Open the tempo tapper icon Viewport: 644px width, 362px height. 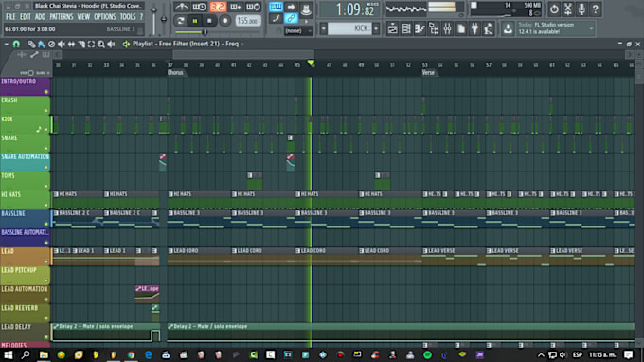click(x=489, y=28)
